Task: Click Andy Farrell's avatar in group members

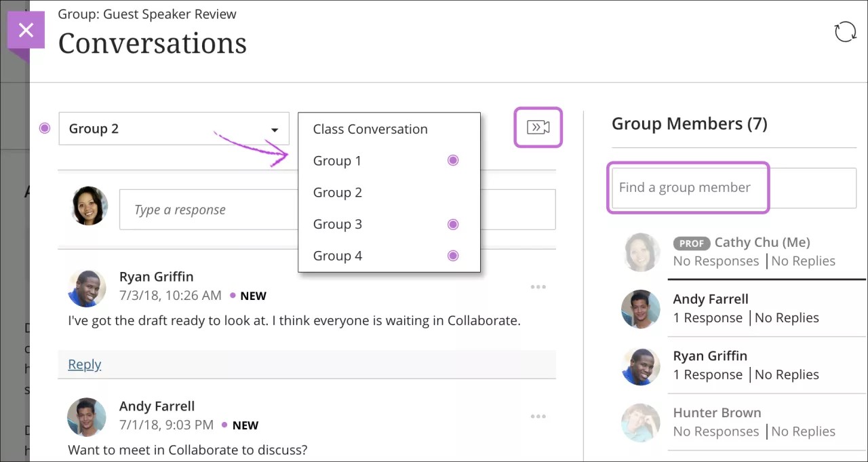Action: click(x=641, y=309)
